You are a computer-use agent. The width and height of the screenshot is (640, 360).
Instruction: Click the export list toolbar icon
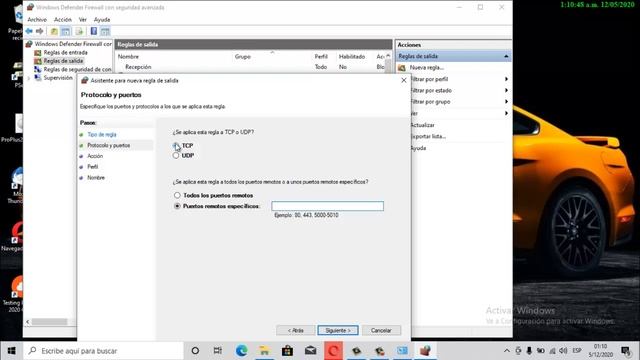pyautogui.click(x=79, y=31)
